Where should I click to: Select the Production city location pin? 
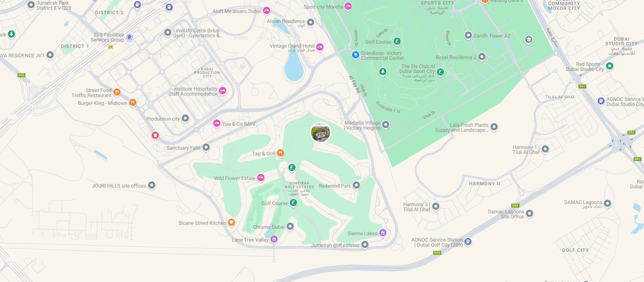tap(185, 118)
